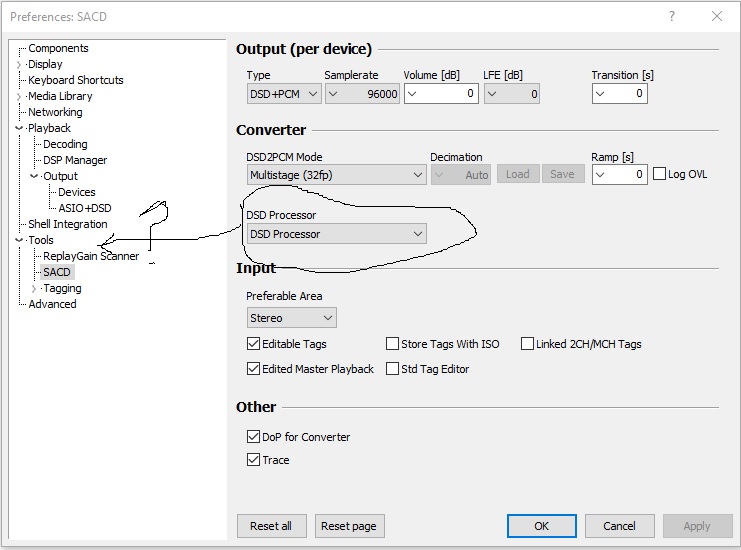Open the DSD2PCM Mode dropdown
This screenshot has height=550, width=741.
336,174
